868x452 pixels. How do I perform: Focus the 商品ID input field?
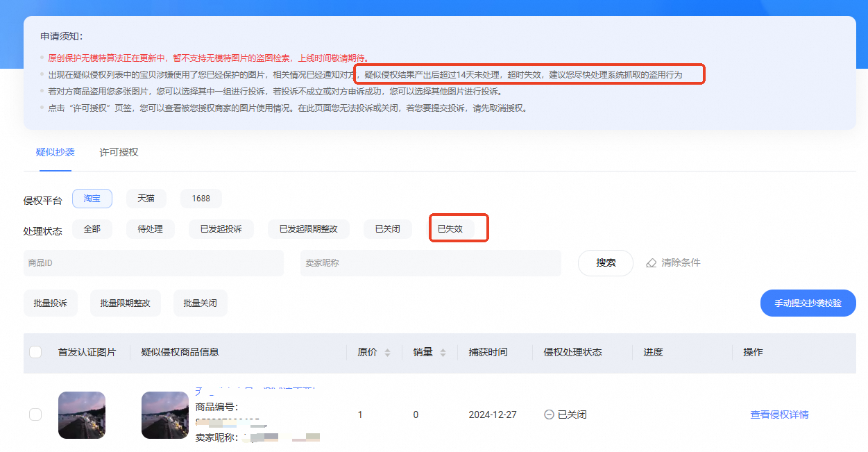pyautogui.click(x=153, y=263)
